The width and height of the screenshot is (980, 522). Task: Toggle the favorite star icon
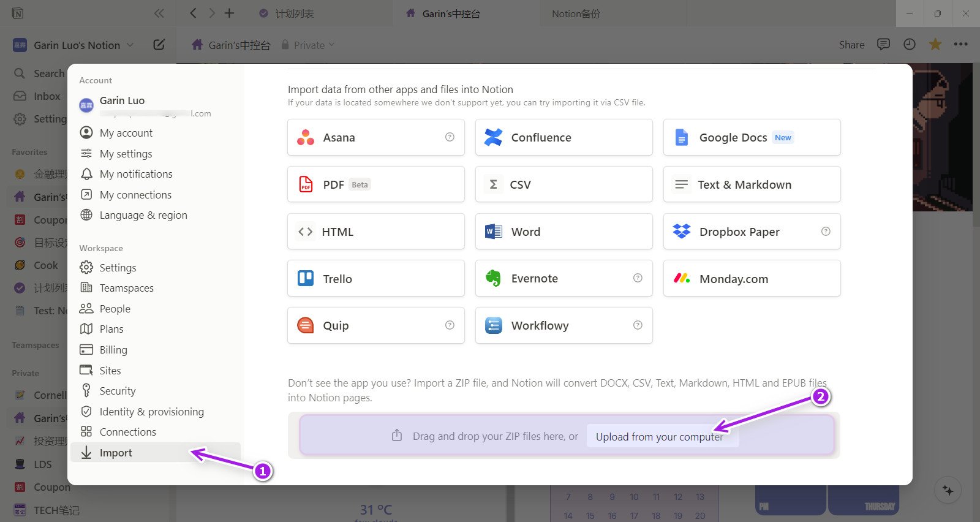(935, 44)
